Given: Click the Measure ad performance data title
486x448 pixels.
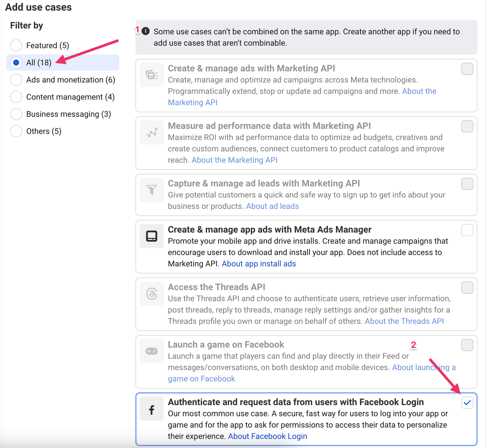Looking at the screenshot, I should point(269,126).
